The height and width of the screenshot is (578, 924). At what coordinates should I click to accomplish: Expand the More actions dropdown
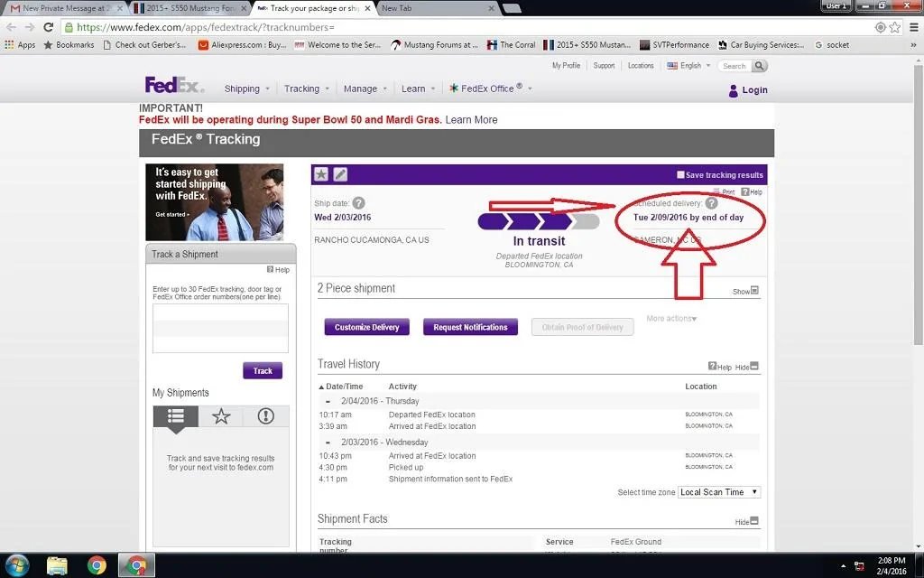671,319
